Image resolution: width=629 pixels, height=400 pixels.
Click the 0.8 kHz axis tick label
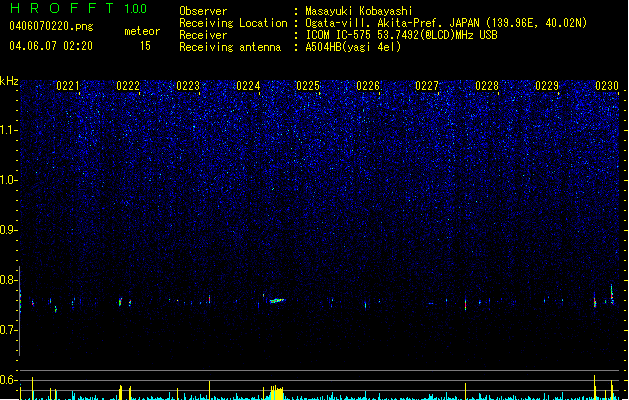(9, 280)
